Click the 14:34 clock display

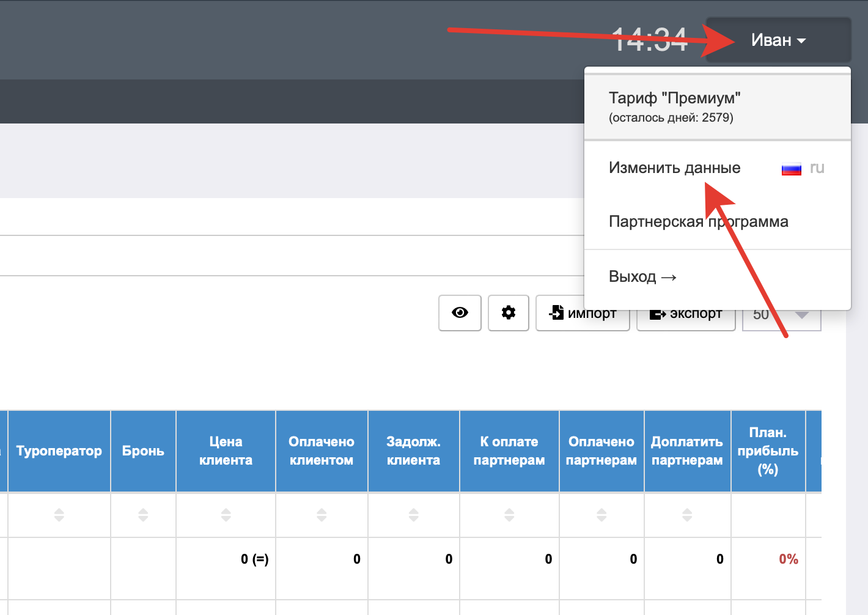point(650,40)
